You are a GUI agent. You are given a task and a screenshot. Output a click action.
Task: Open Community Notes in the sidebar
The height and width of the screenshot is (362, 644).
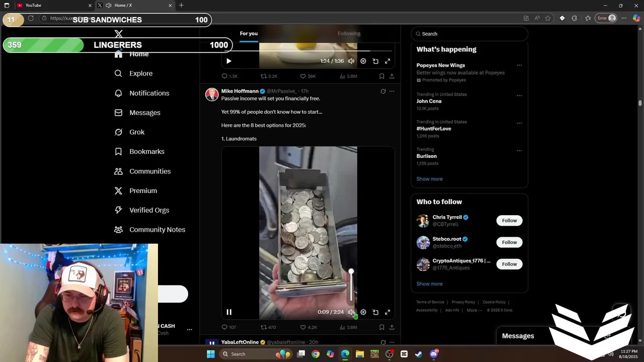150,230
